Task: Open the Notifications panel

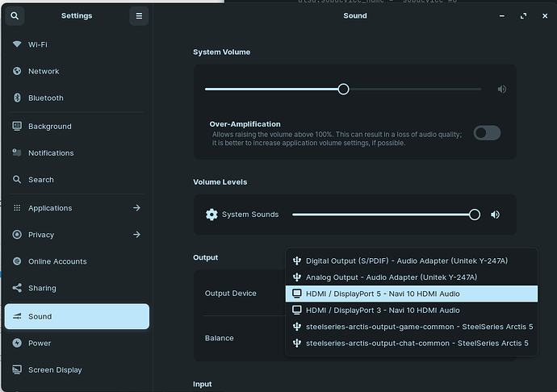Action: pos(77,152)
